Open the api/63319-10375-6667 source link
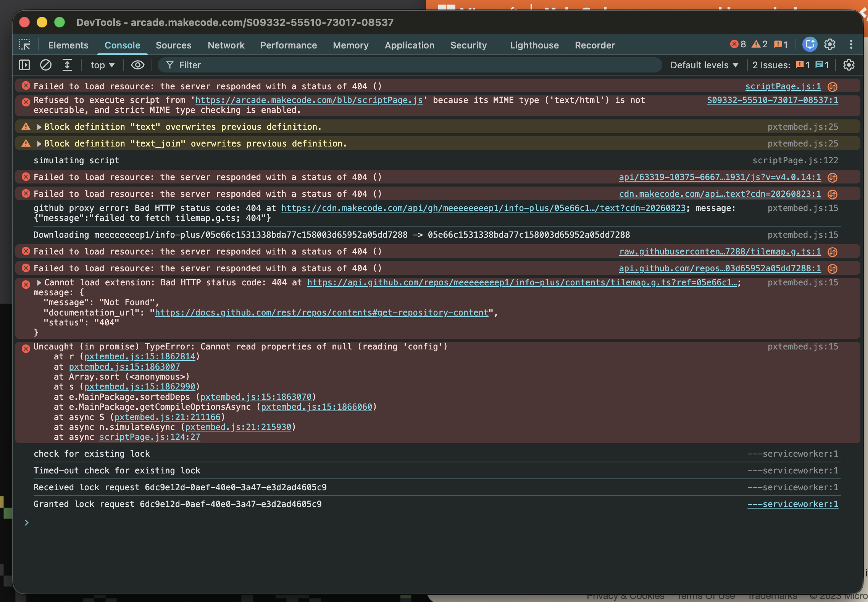This screenshot has width=868, height=602. coord(720,177)
